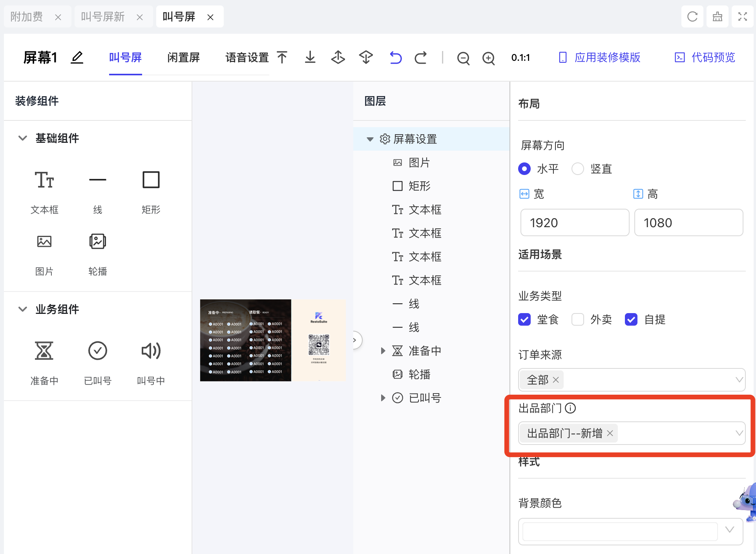This screenshot has width=756, height=554.
Task: Choose the 准备中 hourglass component
Action: pos(44,351)
